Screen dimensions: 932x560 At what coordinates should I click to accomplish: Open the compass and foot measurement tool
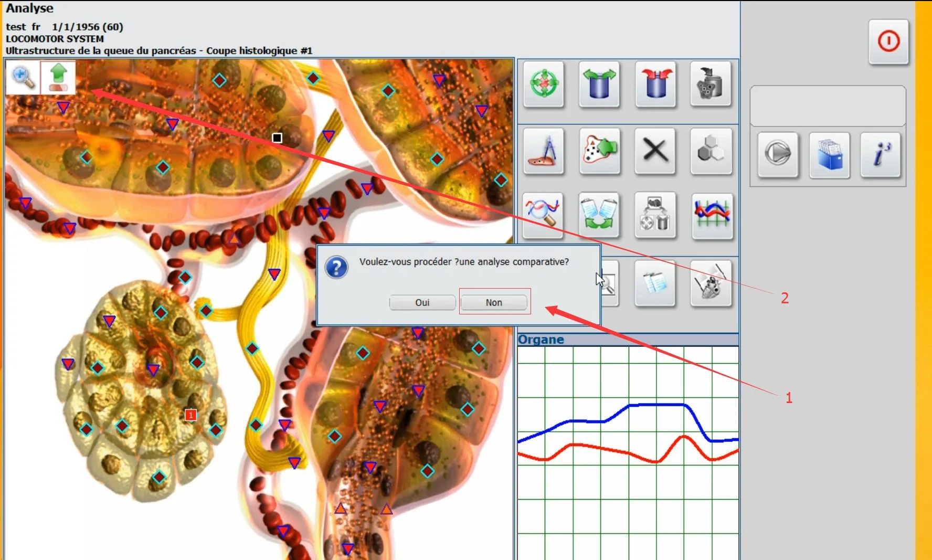pyautogui.click(x=544, y=151)
